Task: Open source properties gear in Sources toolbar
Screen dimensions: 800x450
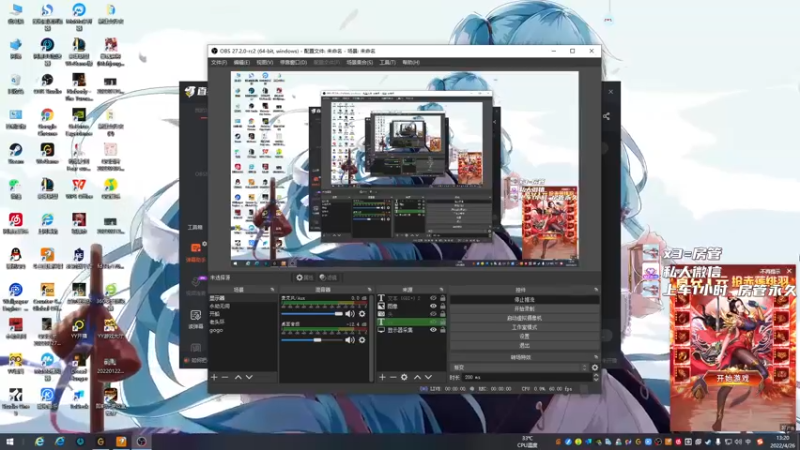Action: point(404,377)
